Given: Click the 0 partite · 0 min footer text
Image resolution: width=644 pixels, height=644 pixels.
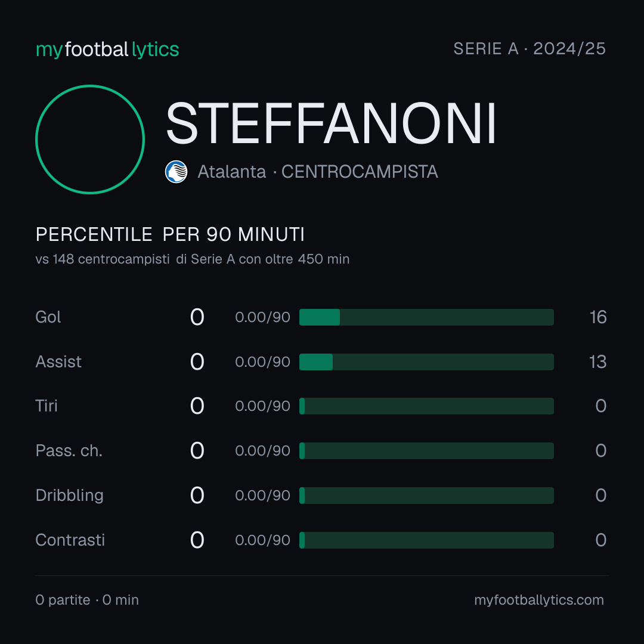Looking at the screenshot, I should pyautogui.click(x=87, y=600).
